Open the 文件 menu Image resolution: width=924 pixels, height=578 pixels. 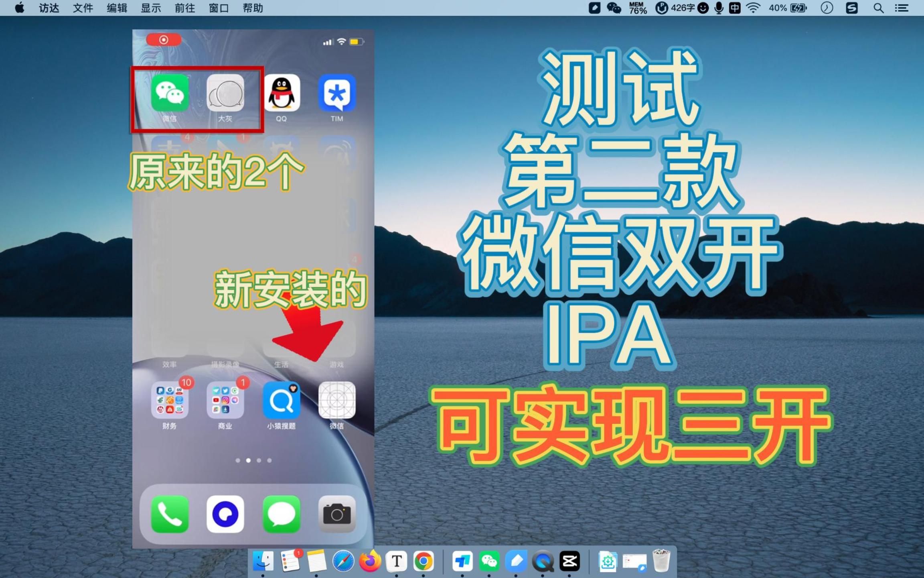(83, 8)
